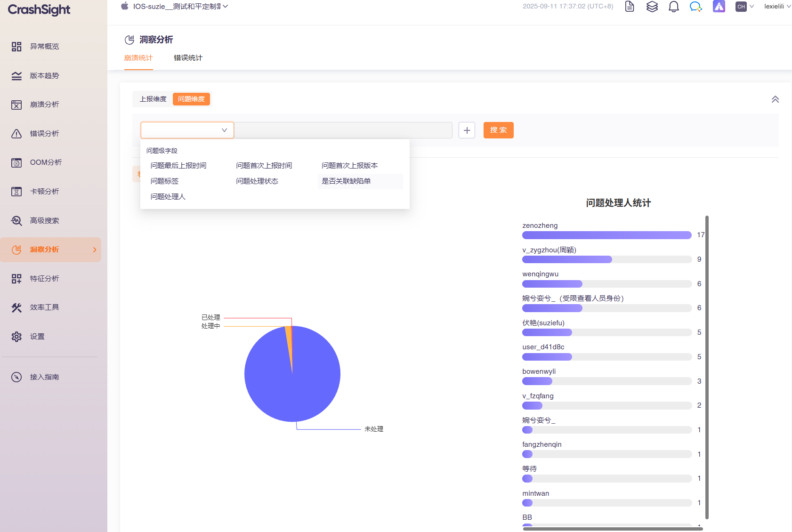792x532 pixels.
Task: Click the layers stack icon in header
Action: click(652, 7)
